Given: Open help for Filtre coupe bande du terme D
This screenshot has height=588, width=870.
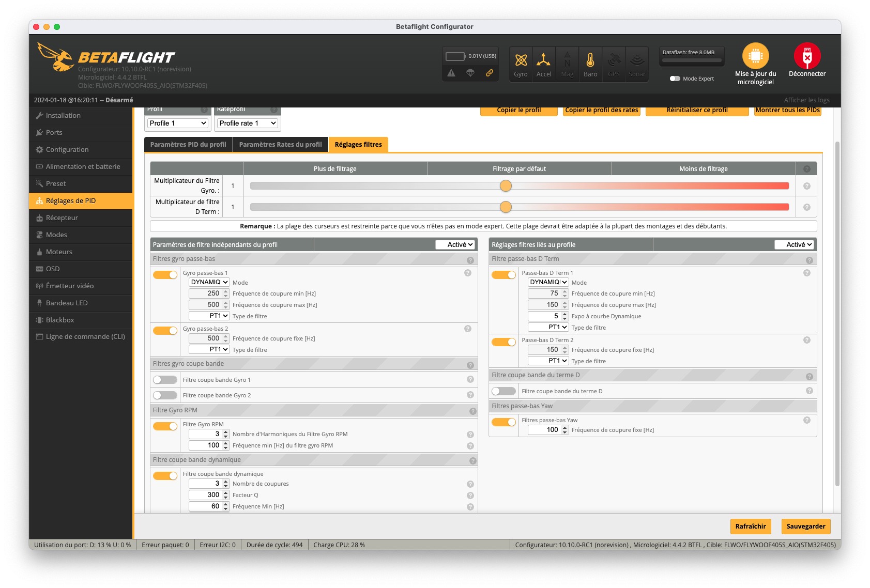Looking at the screenshot, I should [x=810, y=391].
